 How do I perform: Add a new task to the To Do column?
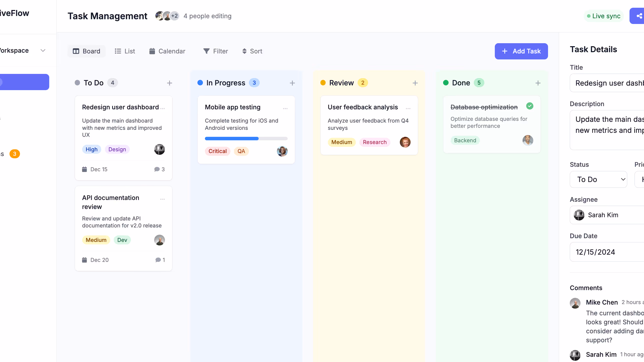coord(169,83)
